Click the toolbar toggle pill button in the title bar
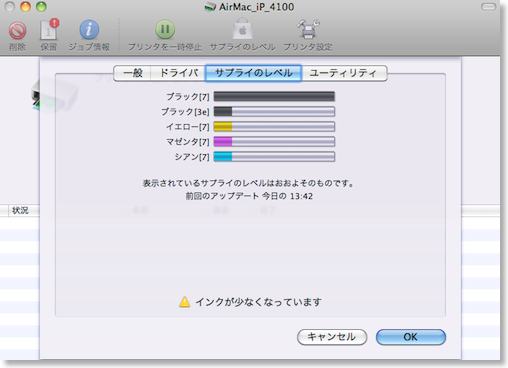The width and height of the screenshot is (508, 368). [489, 7]
